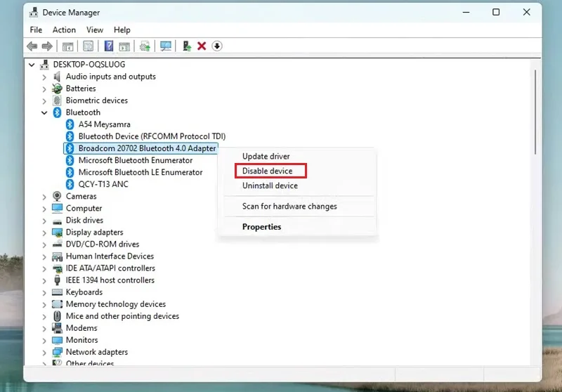The image size is (562, 392).
Task: Select Bluetooth Device (RFCOMM Protocol TDI)
Action: (x=152, y=136)
